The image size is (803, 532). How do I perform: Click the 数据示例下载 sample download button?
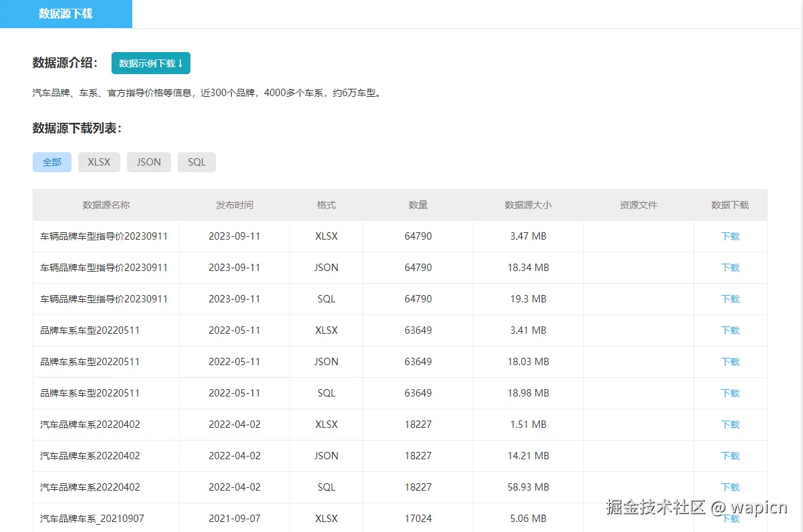click(150, 63)
